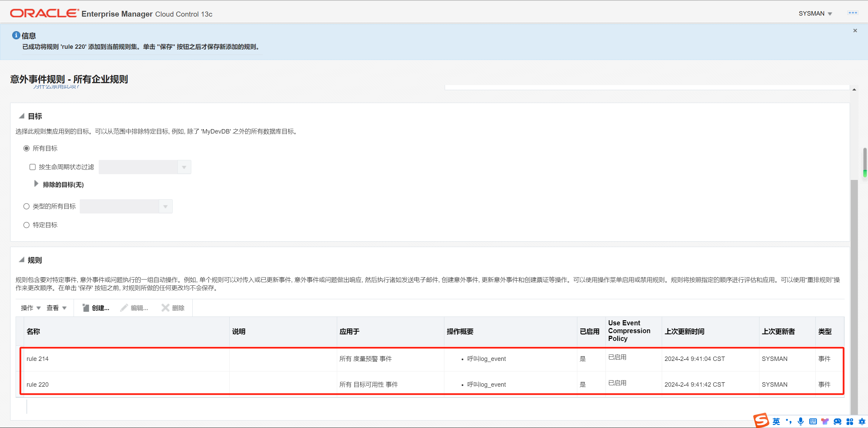Image resolution: width=868 pixels, height=428 pixels.
Task: Open the three-dots menu beside SYSMAN
Action: click(x=852, y=13)
